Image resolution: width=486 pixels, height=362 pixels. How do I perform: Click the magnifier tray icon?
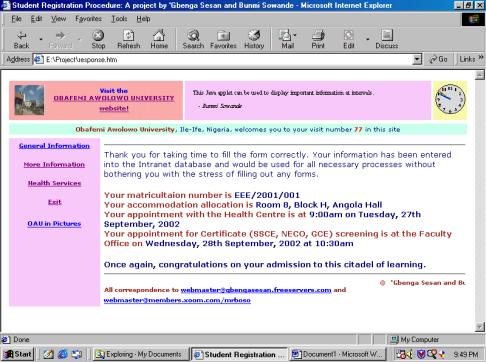pyautogui.click(x=432, y=354)
